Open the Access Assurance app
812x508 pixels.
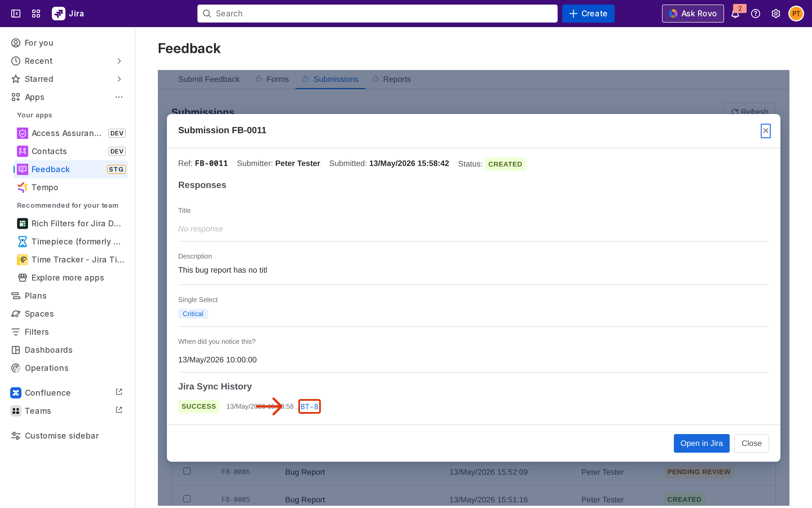pyautogui.click(x=70, y=133)
